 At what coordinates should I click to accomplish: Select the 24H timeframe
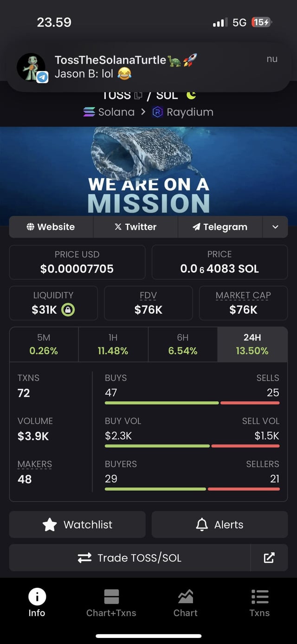[x=252, y=345]
